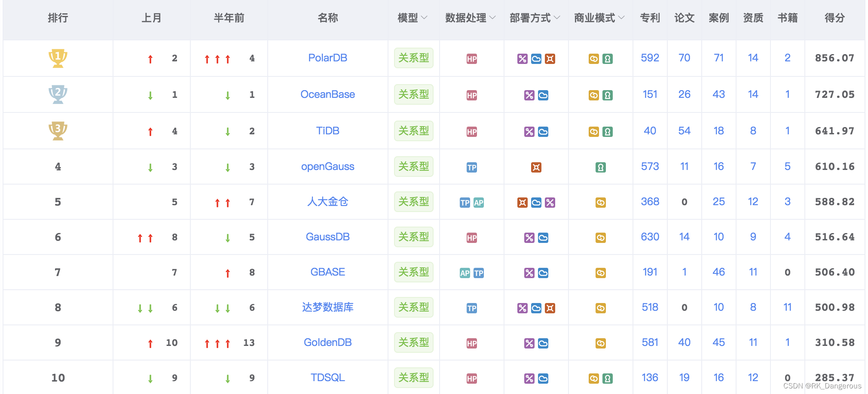868x394 pixels.
Task: Click the green business-model icon in the openGauss row
Action: (x=601, y=167)
